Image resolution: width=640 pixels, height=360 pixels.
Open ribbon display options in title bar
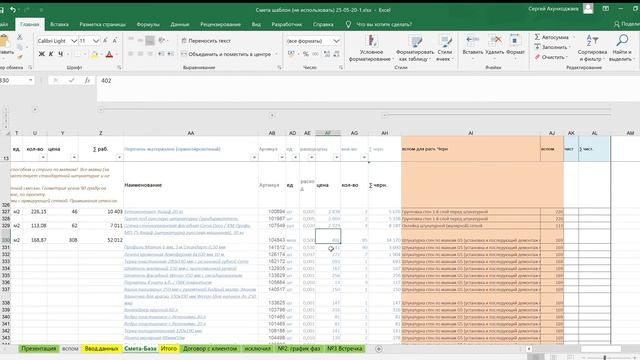pos(606,9)
